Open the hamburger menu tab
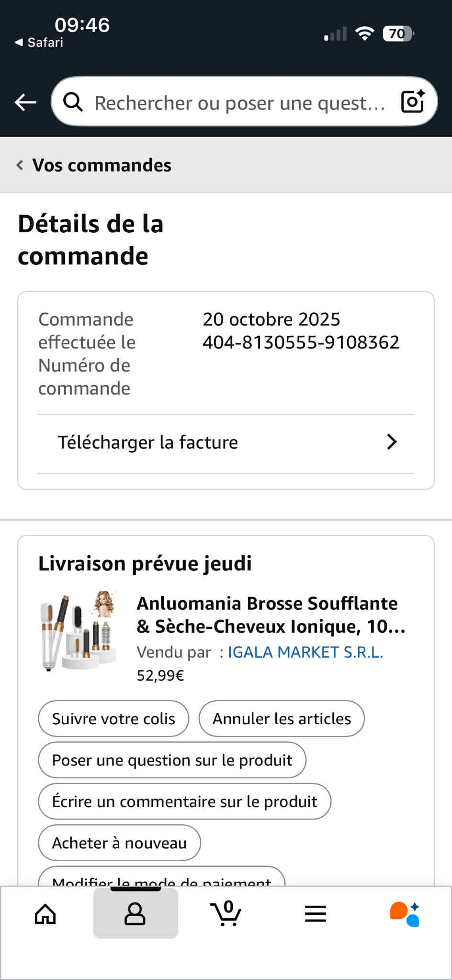The image size is (452, 980). 316,913
